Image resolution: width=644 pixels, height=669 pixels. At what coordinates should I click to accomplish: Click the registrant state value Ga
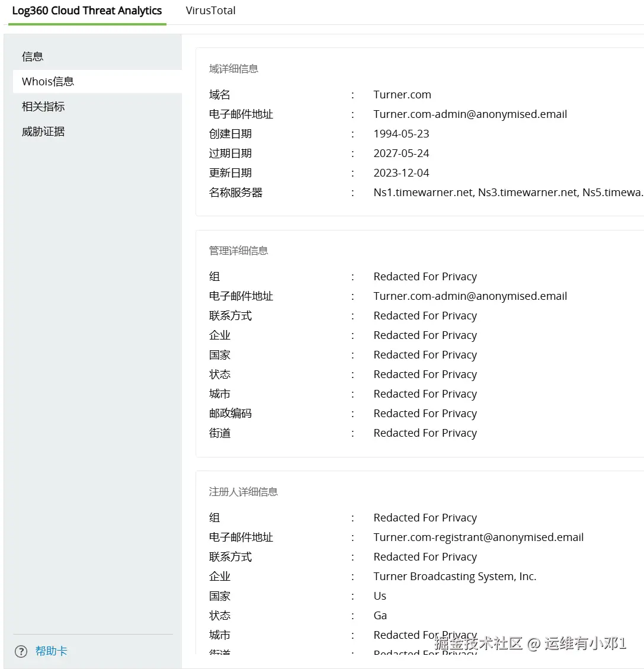point(380,616)
